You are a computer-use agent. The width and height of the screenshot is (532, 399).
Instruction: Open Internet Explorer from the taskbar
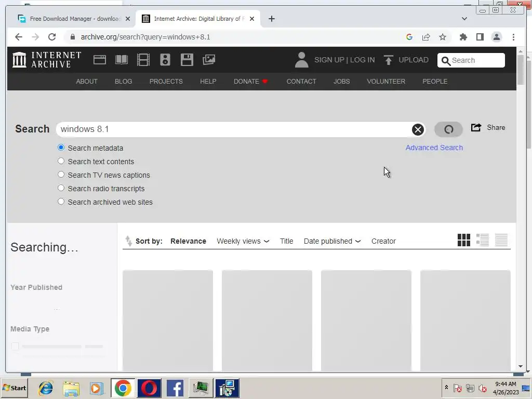tap(46, 388)
